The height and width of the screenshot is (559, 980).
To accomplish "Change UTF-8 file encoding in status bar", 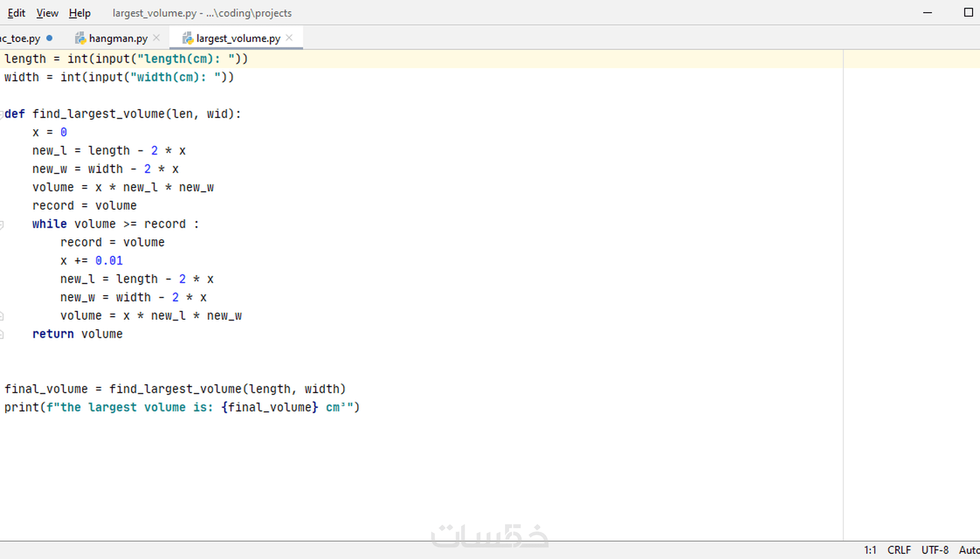I will click(x=935, y=550).
